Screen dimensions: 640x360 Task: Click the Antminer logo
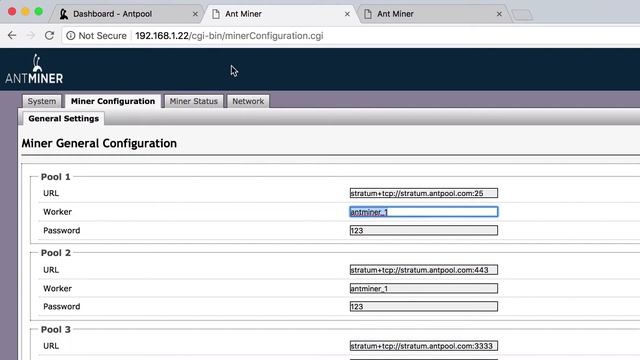(x=34, y=69)
